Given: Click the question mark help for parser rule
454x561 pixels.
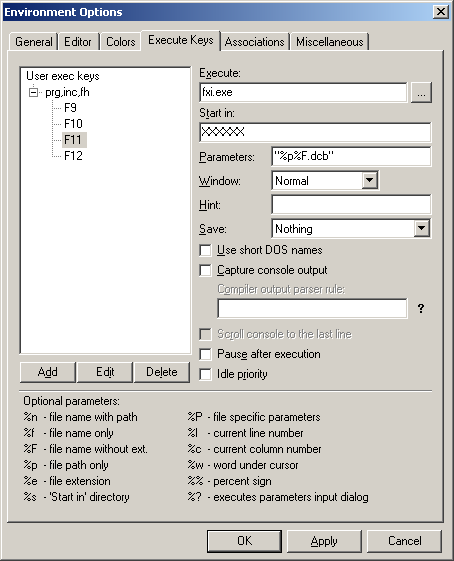Looking at the screenshot, I should (421, 308).
